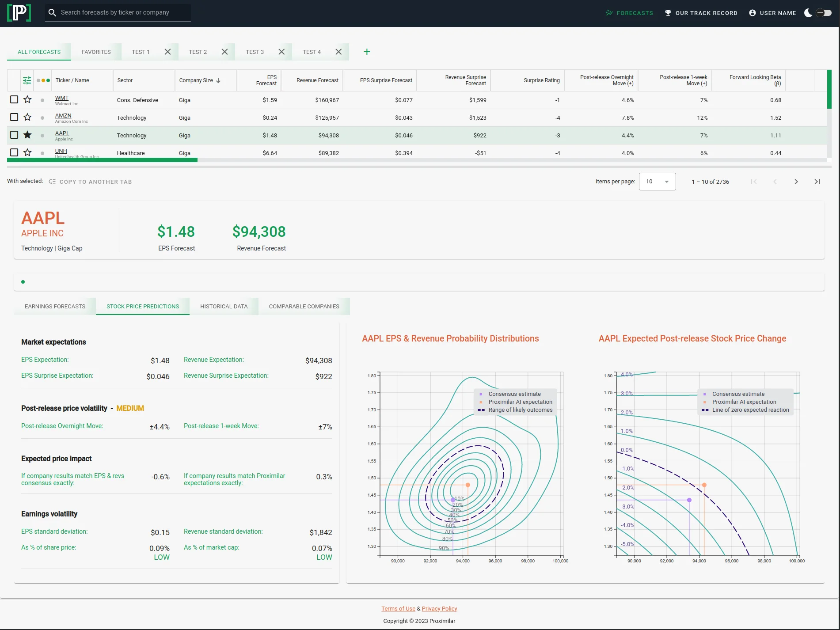Viewport: 840px width, 630px height.
Task: Switch to the Historical Data tab
Action: click(224, 306)
